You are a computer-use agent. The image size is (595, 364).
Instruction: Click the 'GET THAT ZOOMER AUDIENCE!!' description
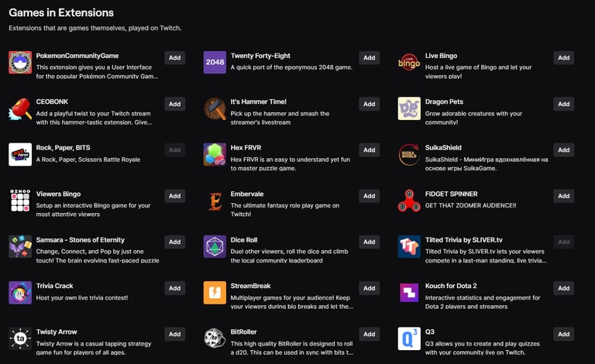470,205
